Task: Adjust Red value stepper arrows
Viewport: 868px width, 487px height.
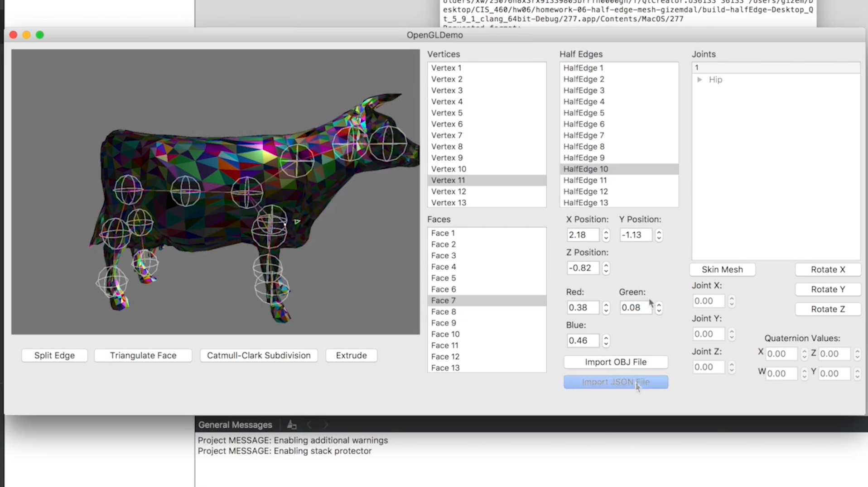Action: coord(606,308)
